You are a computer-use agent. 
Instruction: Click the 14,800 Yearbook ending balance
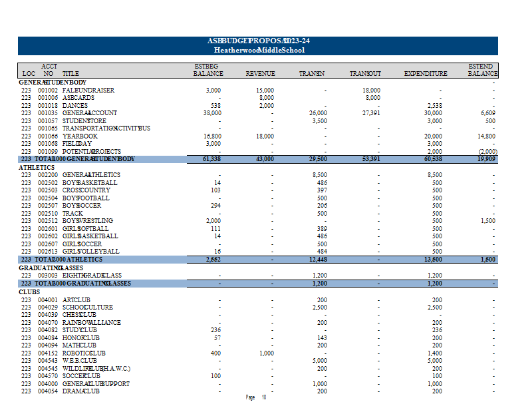pyautogui.click(x=486, y=136)
